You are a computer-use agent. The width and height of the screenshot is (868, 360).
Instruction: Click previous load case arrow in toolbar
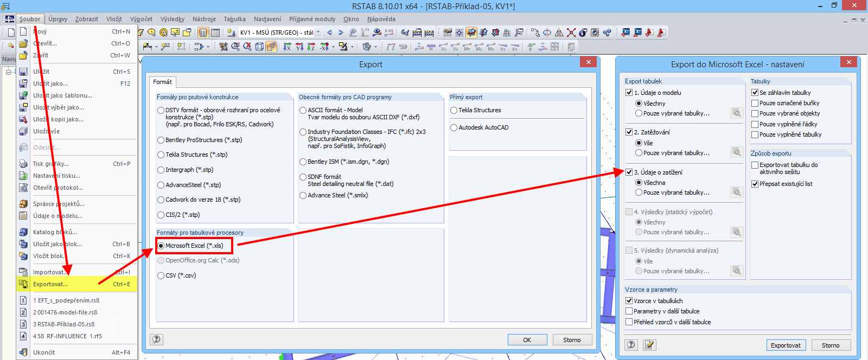tap(329, 33)
